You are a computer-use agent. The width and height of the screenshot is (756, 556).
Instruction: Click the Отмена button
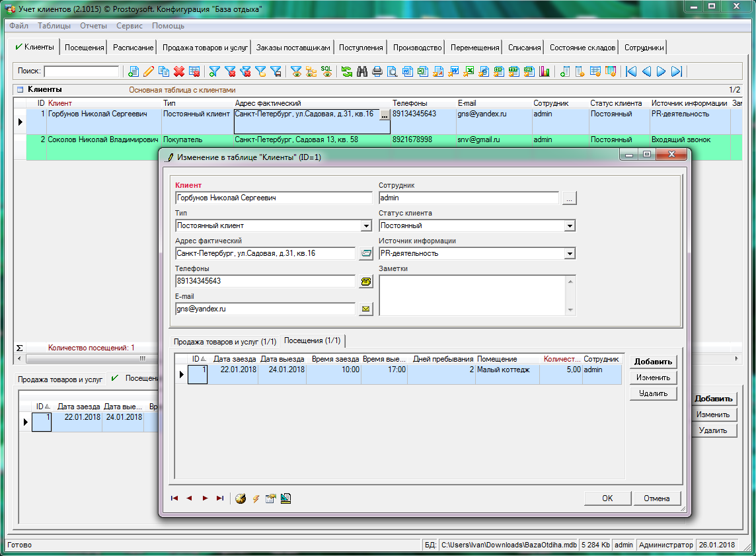point(656,498)
